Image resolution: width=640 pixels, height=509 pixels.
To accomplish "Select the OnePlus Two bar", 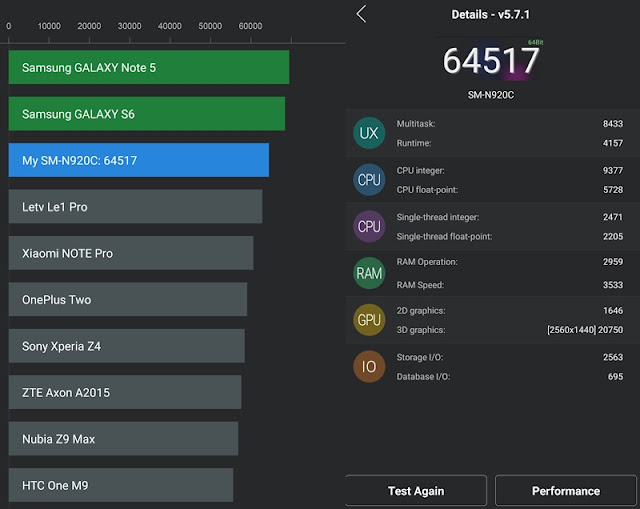I will pyautogui.click(x=128, y=299).
